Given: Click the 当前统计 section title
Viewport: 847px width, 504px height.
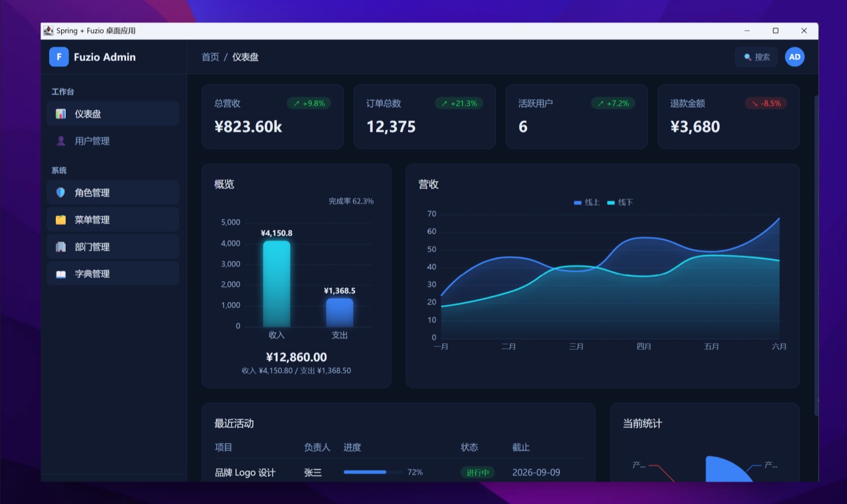Looking at the screenshot, I should tap(643, 424).
